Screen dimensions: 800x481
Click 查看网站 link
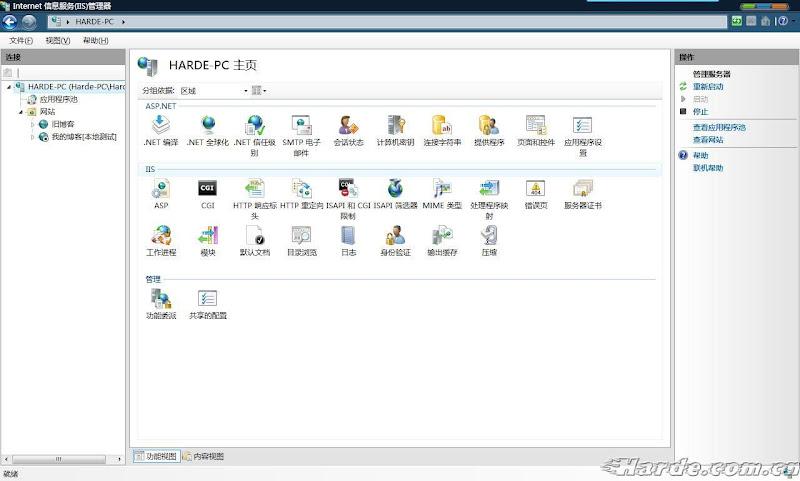point(708,140)
